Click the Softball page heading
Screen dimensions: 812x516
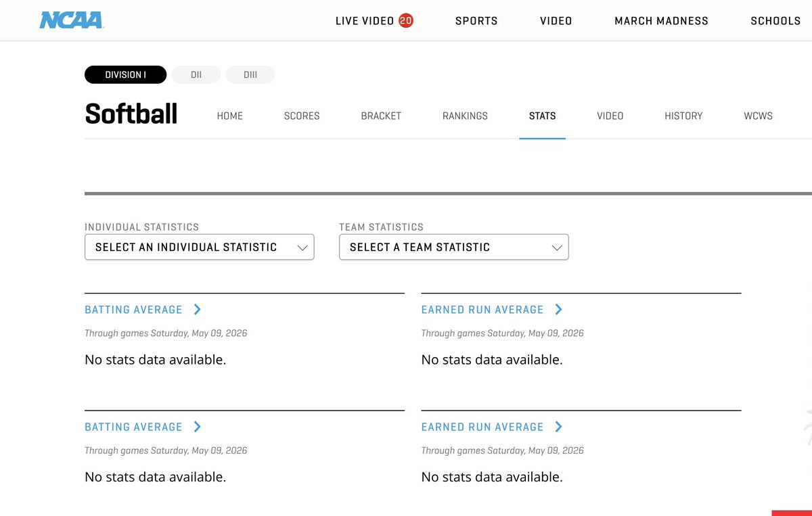pyautogui.click(x=131, y=114)
